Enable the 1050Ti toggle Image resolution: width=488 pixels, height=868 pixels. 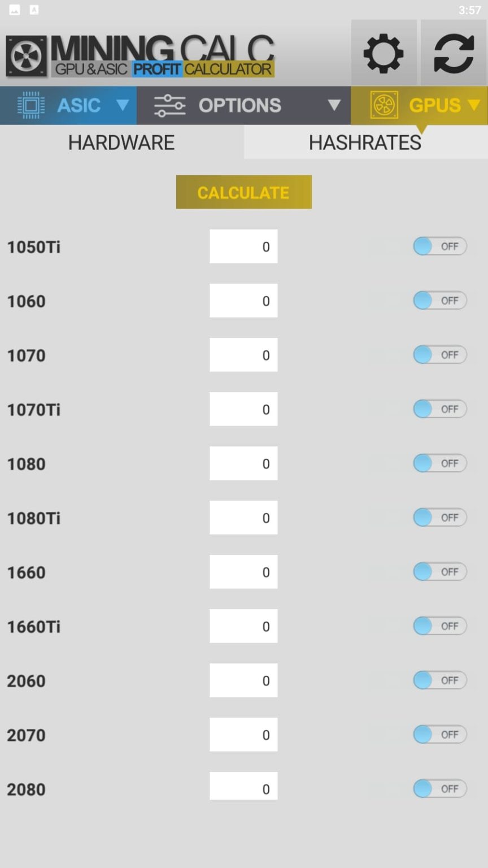[440, 246]
